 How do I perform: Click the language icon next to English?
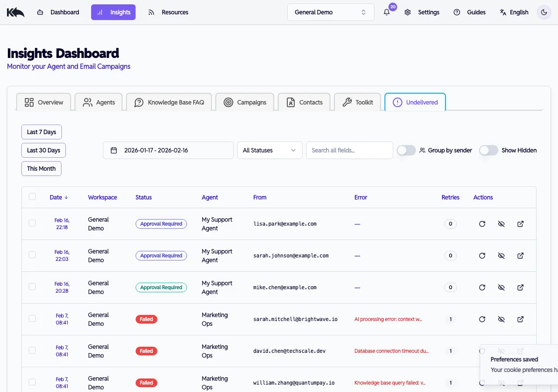point(502,12)
